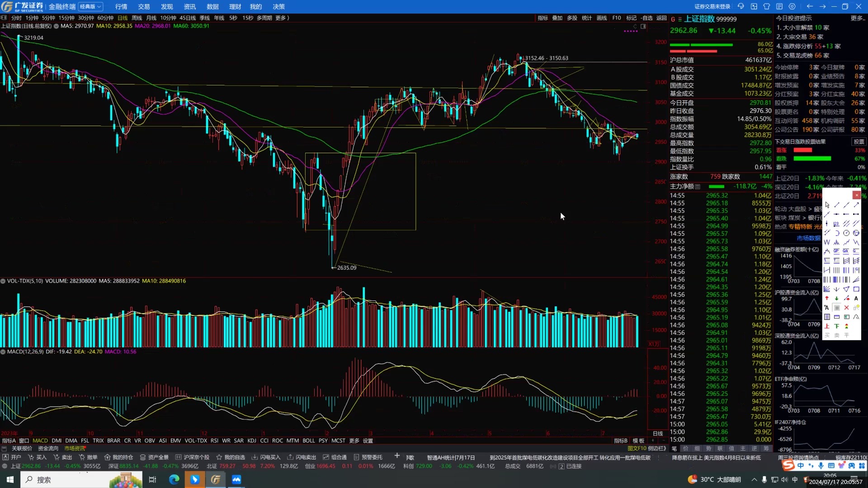Screen dimensions: 868x488
Task: Open Windows Start menu
Action: click(10, 479)
